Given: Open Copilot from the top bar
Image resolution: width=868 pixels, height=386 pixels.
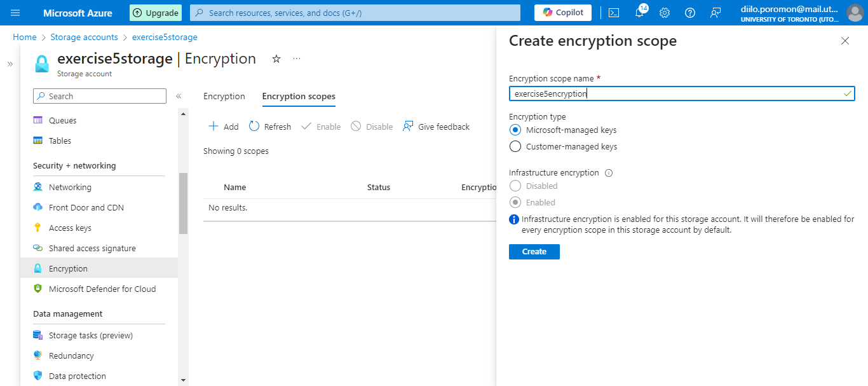Looking at the screenshot, I should [x=562, y=12].
